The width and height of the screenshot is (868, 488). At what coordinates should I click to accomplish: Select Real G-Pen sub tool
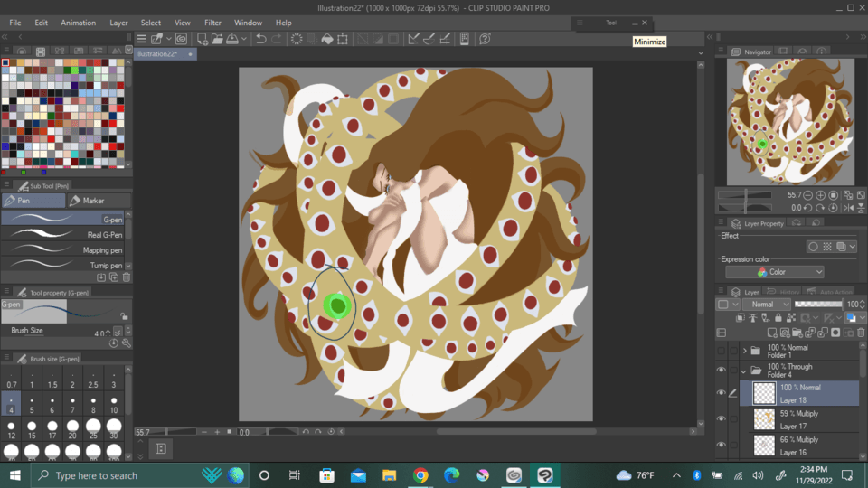[x=62, y=235]
